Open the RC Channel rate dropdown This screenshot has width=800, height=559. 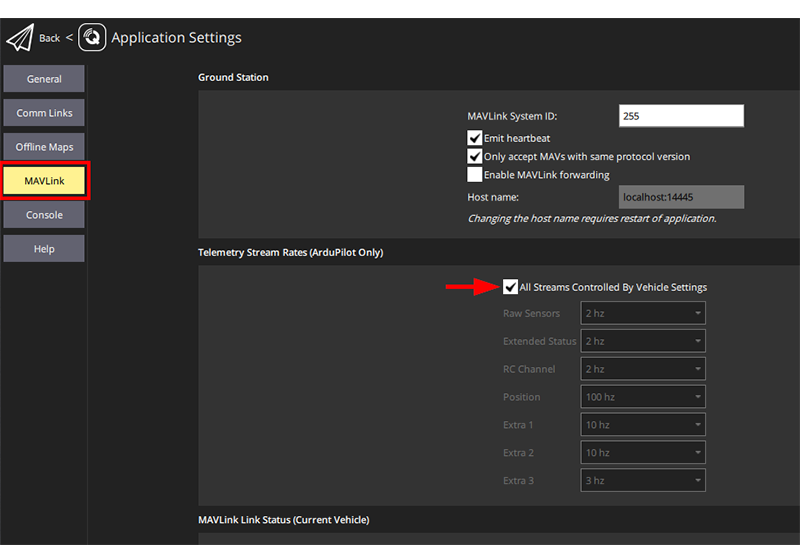643,369
